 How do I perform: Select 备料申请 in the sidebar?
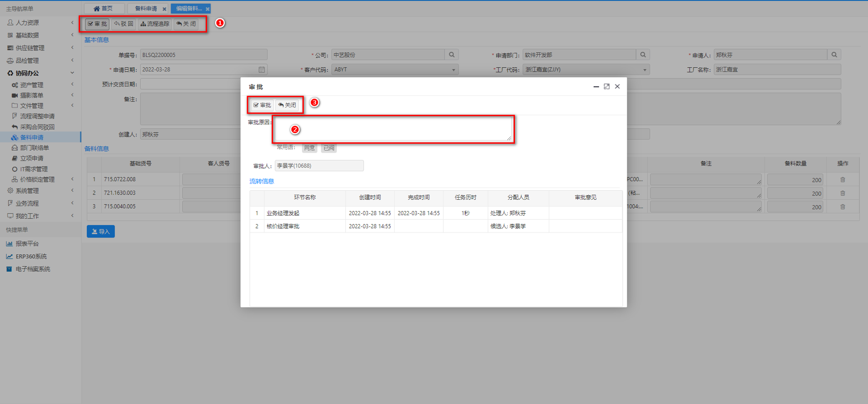(40, 137)
